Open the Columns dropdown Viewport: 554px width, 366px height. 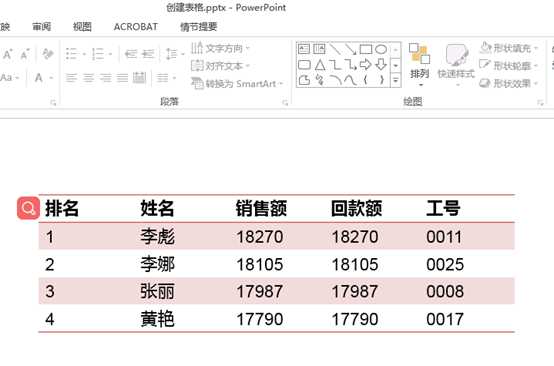tap(166, 77)
